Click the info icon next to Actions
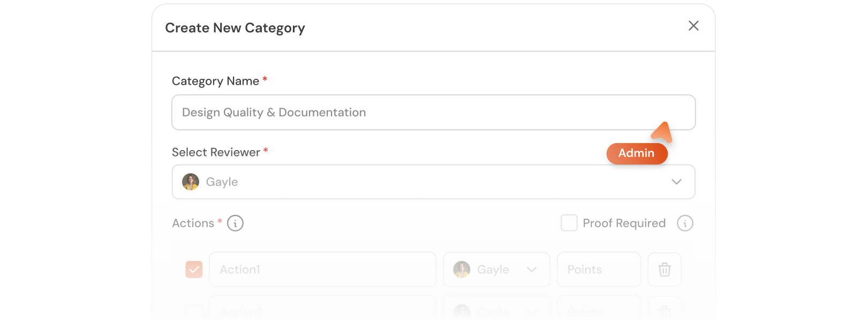The image size is (868, 320). (235, 223)
